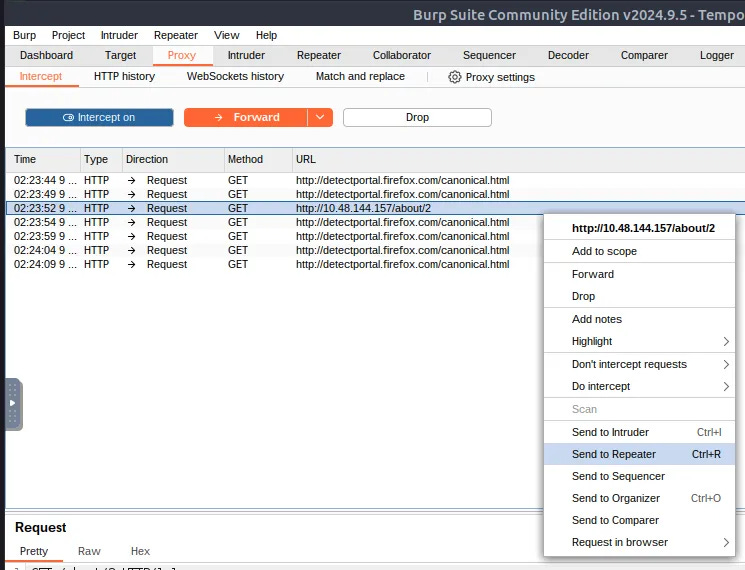
Task: Switch to the HTTP history tab
Action: 124,76
